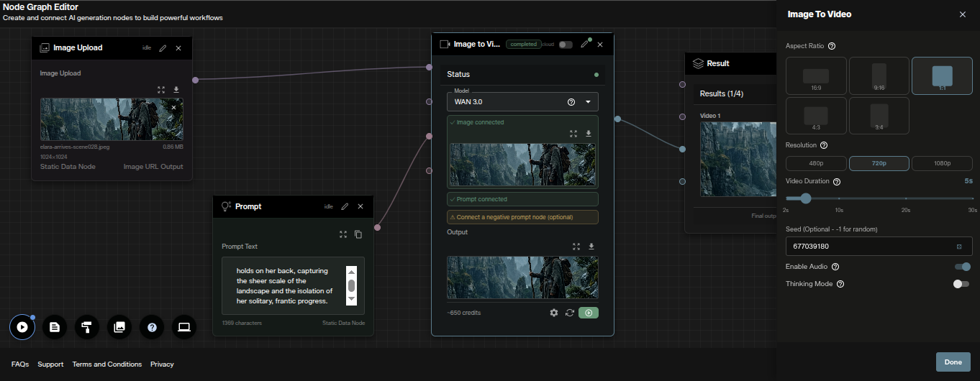Open the FAQs link
The image size is (980, 381).
20,364
